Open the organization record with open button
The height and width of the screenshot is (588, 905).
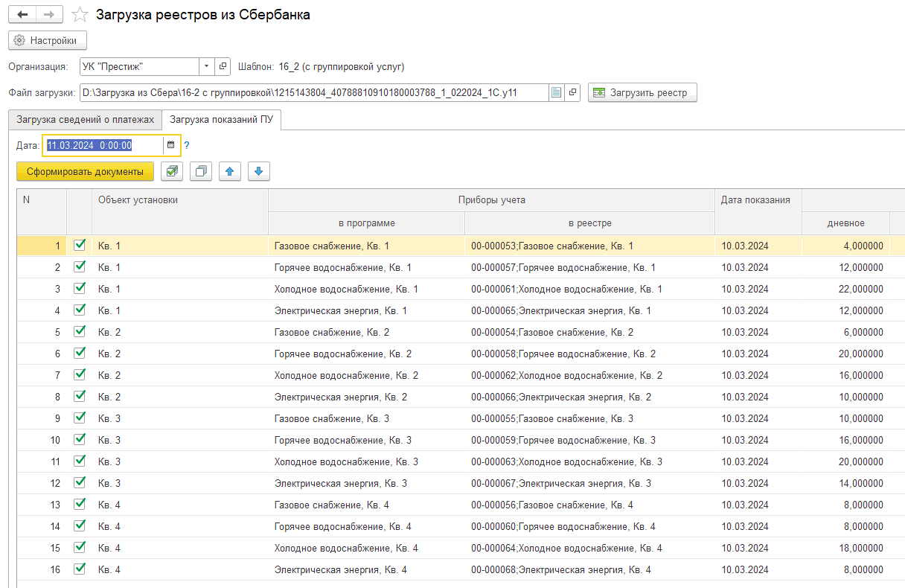[x=223, y=67]
